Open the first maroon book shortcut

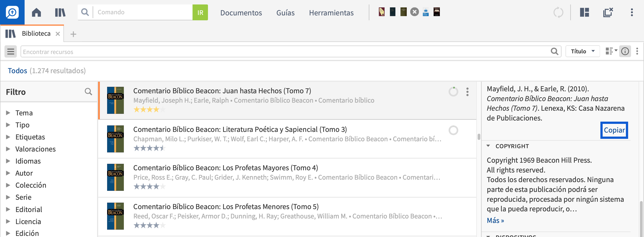pos(381,12)
